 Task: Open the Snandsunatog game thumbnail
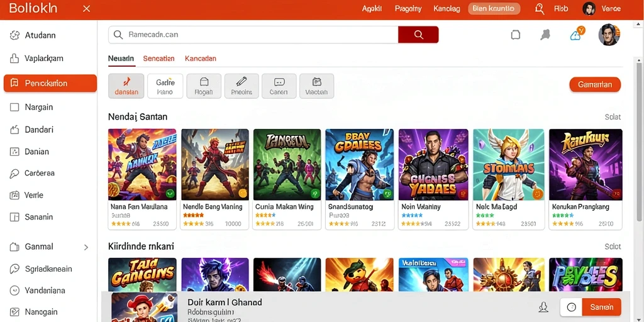(359, 164)
